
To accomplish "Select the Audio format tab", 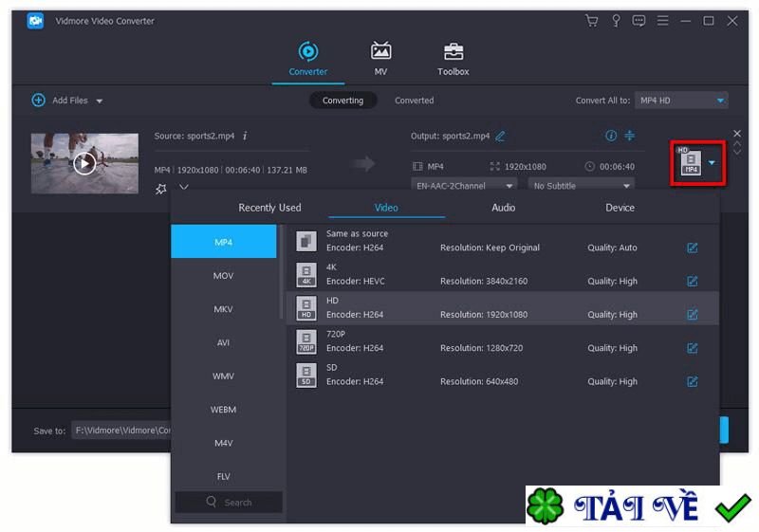I will tap(504, 208).
